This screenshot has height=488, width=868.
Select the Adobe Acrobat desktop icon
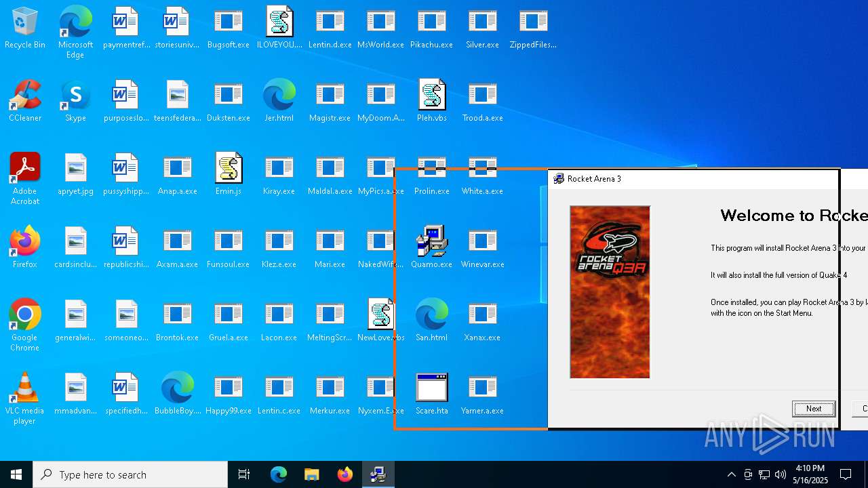25,179
